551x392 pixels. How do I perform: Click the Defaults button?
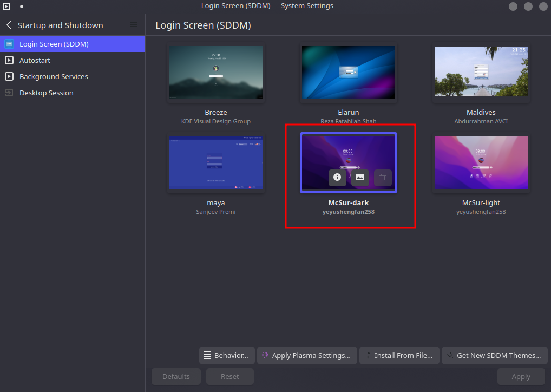coord(176,376)
